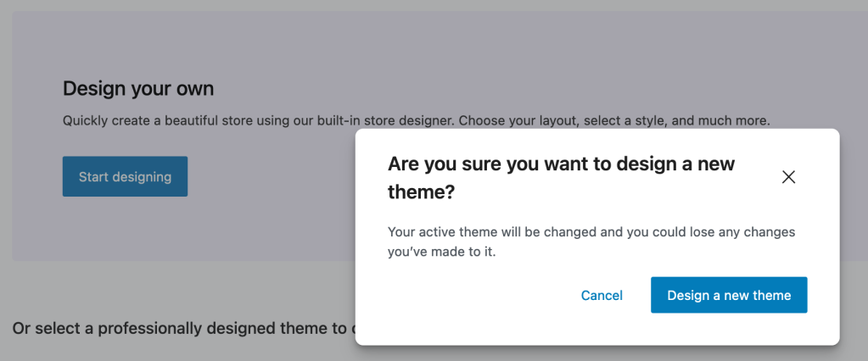Screen dimensions: 868x361
Task: Click the dialog text "you've made to it."
Action: coord(441,252)
